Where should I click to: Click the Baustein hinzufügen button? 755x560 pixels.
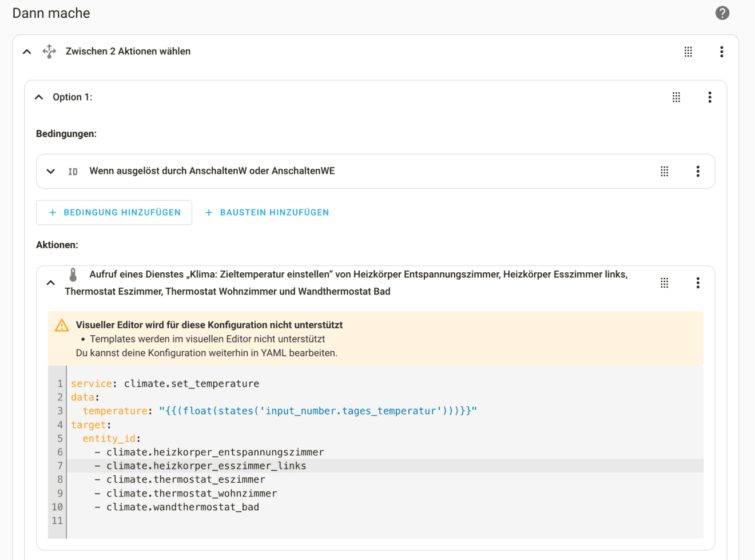(267, 213)
